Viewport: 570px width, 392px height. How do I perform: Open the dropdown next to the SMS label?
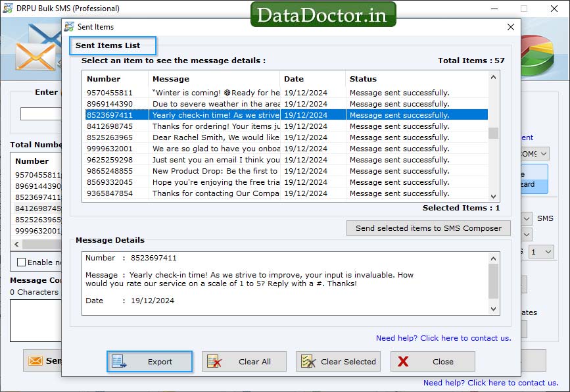click(x=527, y=218)
